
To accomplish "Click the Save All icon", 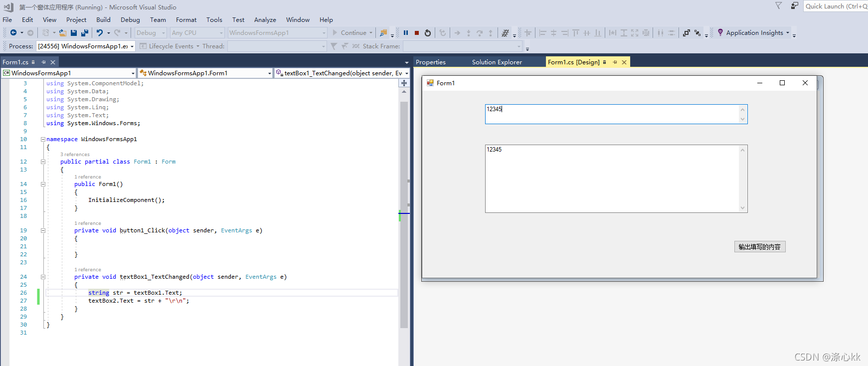I will [x=85, y=33].
